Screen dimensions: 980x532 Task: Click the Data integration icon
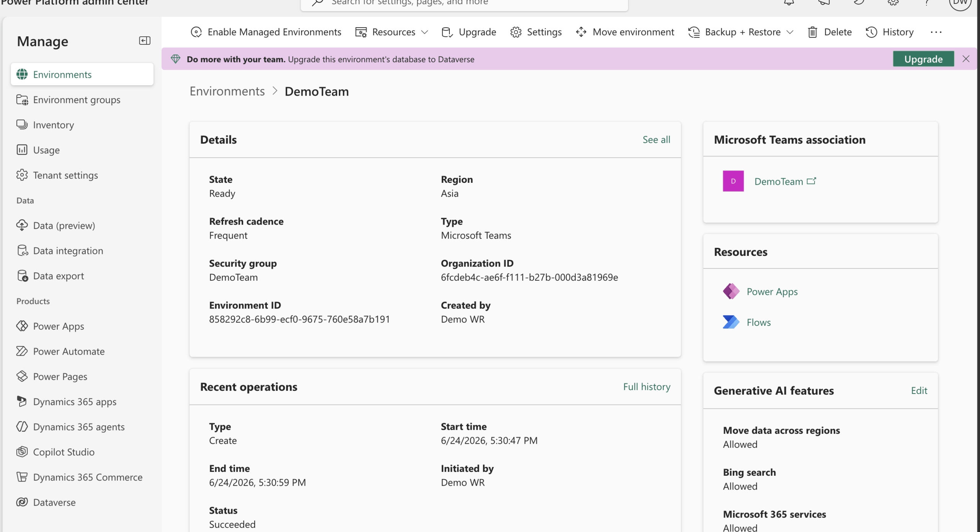tap(22, 251)
